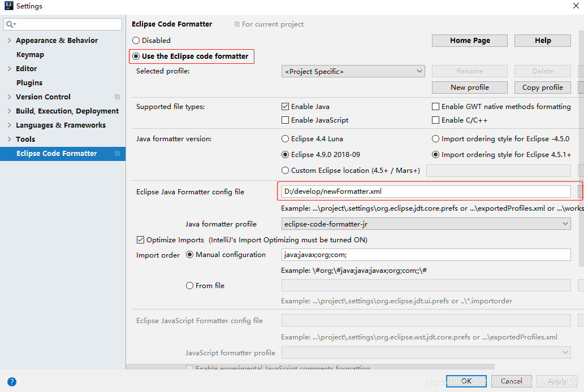Click the Eclipse JavaScript Formatter config file field
The image size is (584, 392).
point(426,320)
